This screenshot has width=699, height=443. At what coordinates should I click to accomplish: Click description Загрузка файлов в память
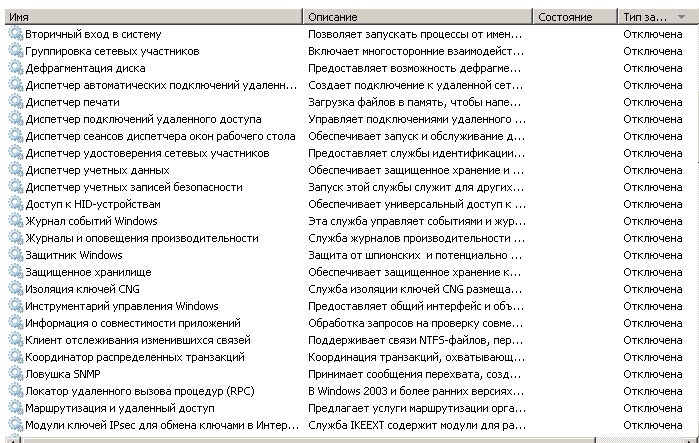(x=415, y=102)
